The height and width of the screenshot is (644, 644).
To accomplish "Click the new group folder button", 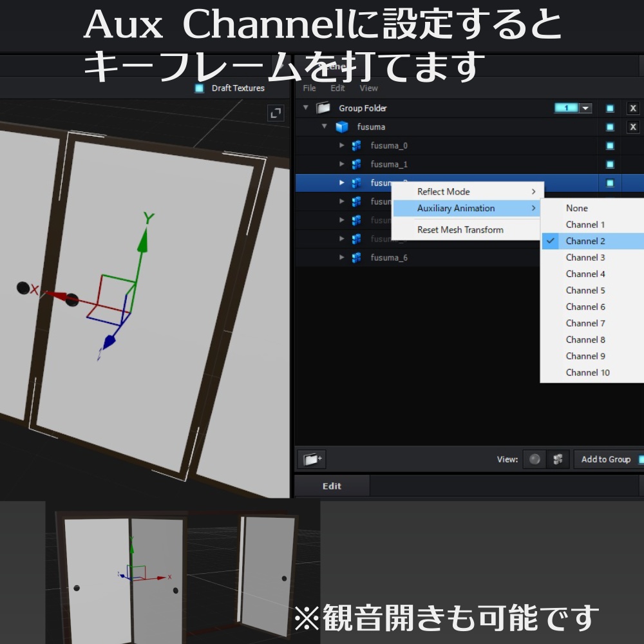I will point(312,459).
